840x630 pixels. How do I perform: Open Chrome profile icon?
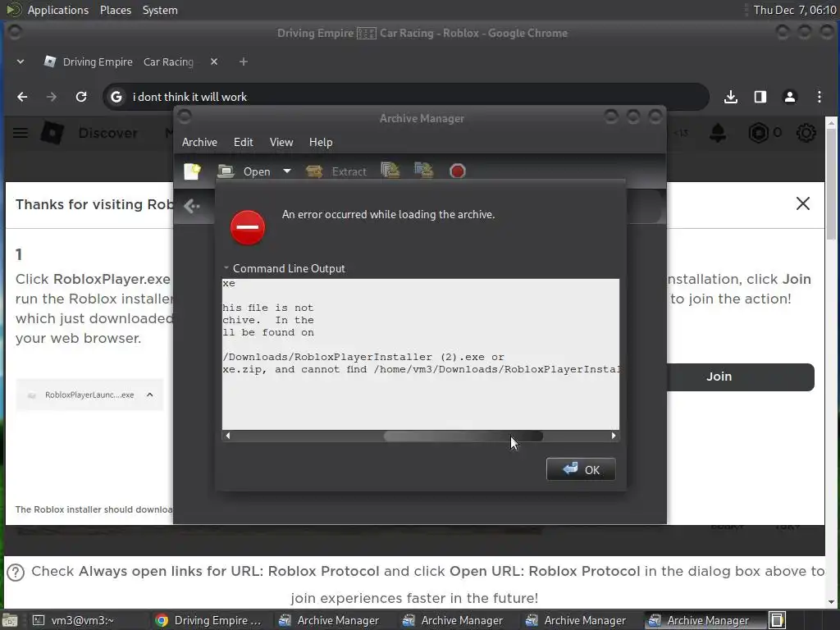pos(790,97)
